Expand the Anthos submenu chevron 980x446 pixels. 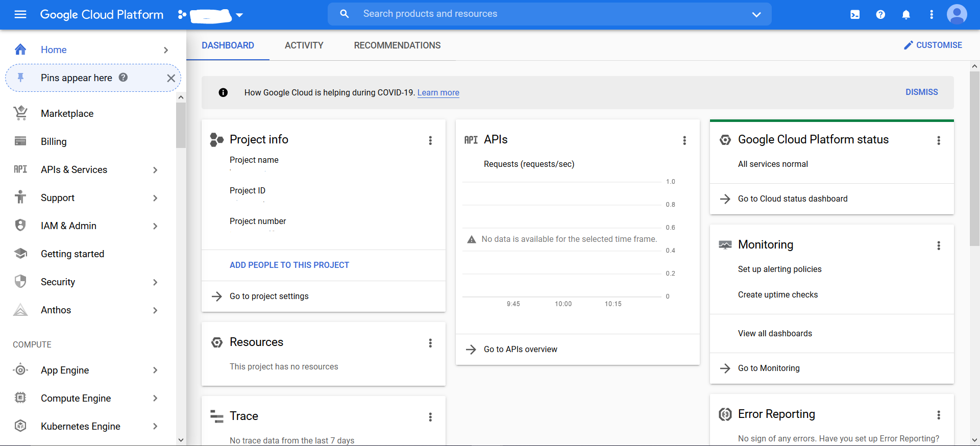tap(155, 310)
